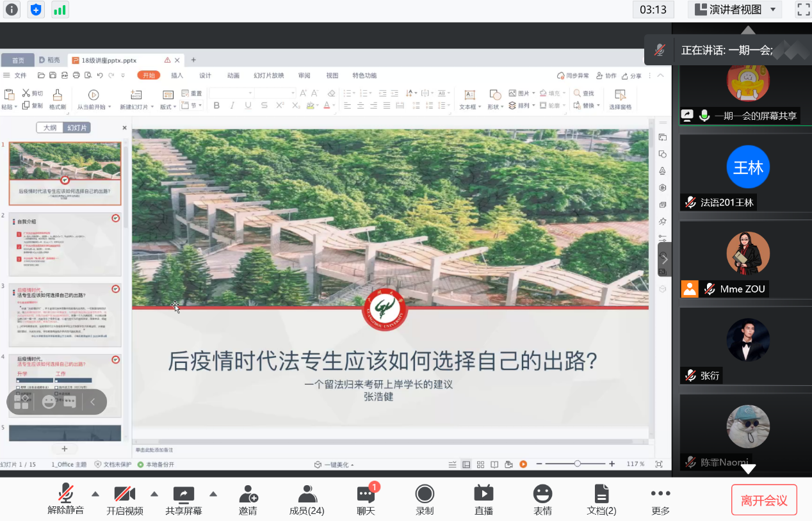Open the 更多 menu
Image resolution: width=812 pixels, height=521 pixels.
[660, 499]
